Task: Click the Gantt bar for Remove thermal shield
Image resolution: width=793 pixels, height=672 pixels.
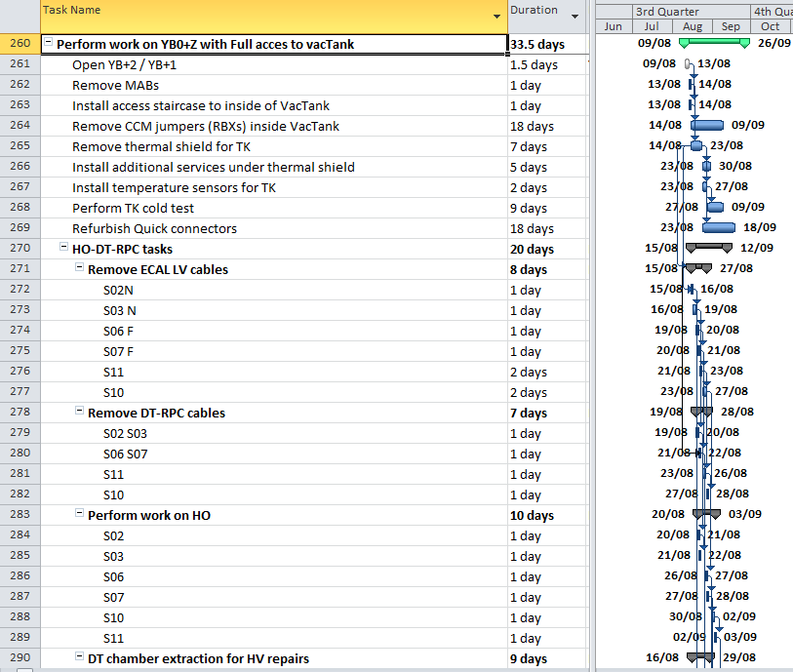Action: tap(696, 145)
